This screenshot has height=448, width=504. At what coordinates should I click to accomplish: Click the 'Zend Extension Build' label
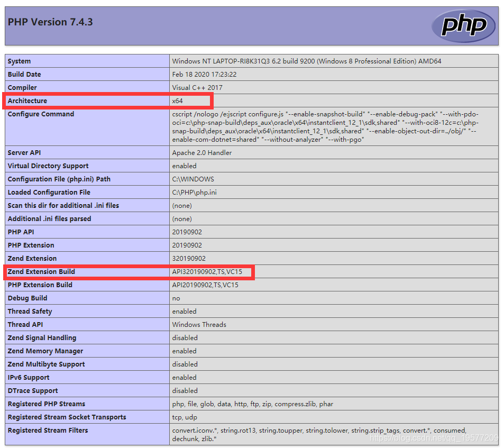click(x=41, y=271)
